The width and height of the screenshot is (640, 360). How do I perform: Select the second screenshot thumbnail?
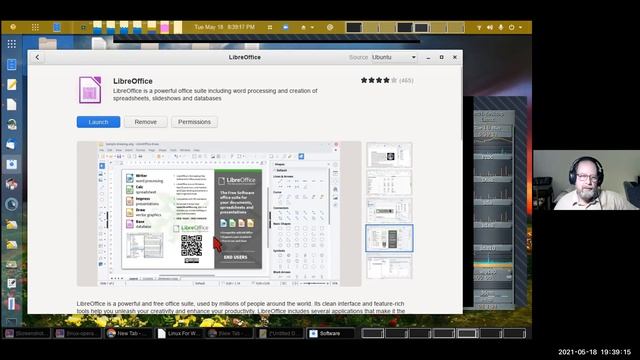pos(389,182)
